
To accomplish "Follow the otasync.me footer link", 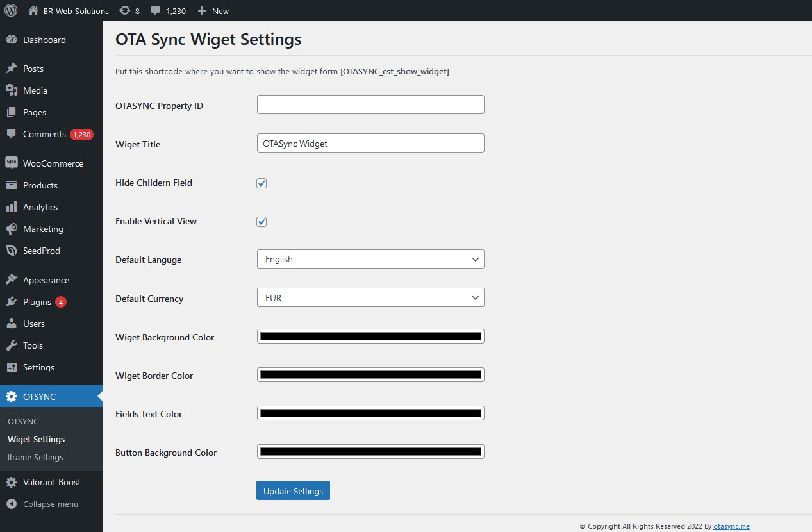I will (731, 526).
